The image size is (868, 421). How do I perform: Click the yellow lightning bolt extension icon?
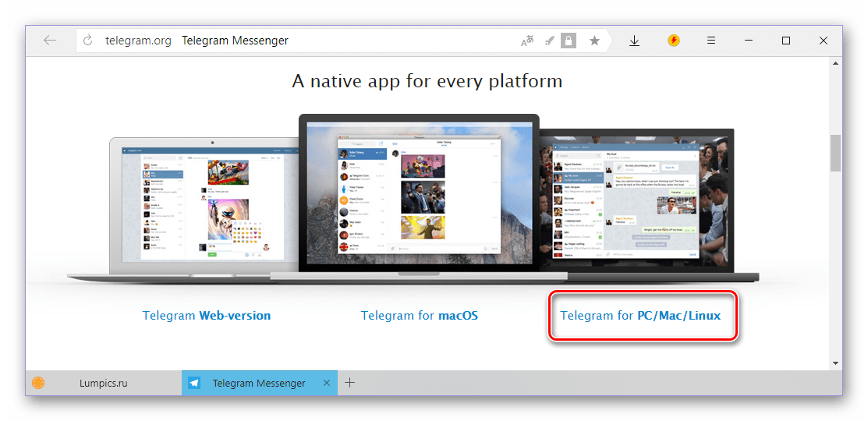pos(674,41)
